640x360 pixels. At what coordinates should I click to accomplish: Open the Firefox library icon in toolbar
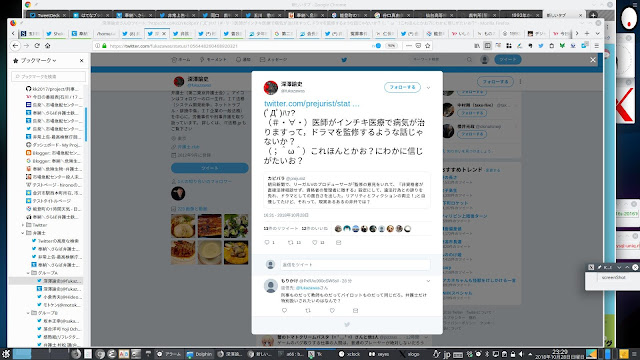click(477, 46)
